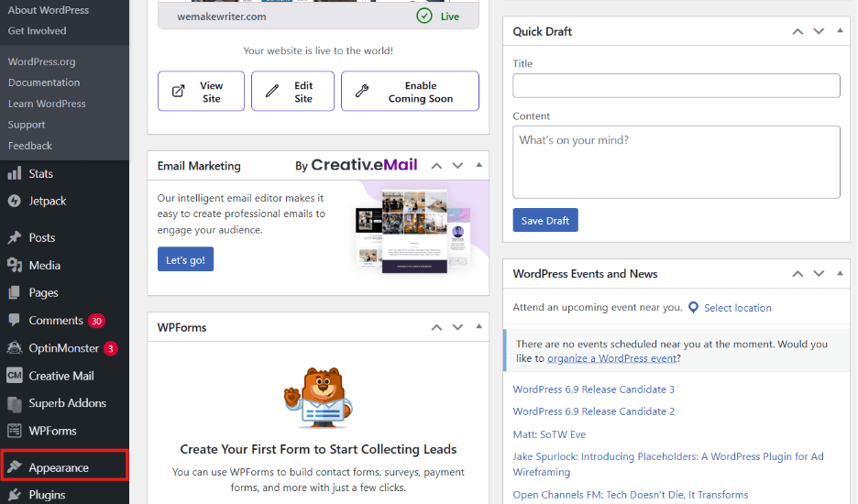Click into the Quick Draft Title field
Viewport: 858px width, 504px height.
click(676, 86)
